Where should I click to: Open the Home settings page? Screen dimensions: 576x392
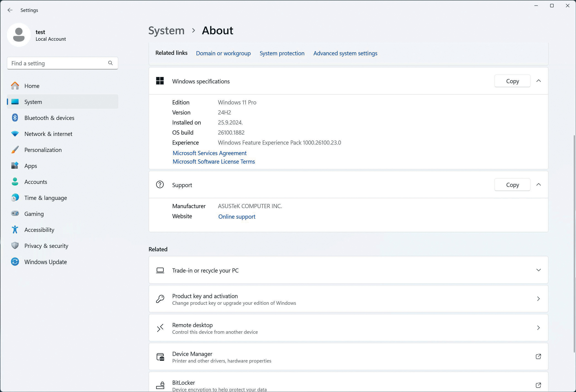62,86
